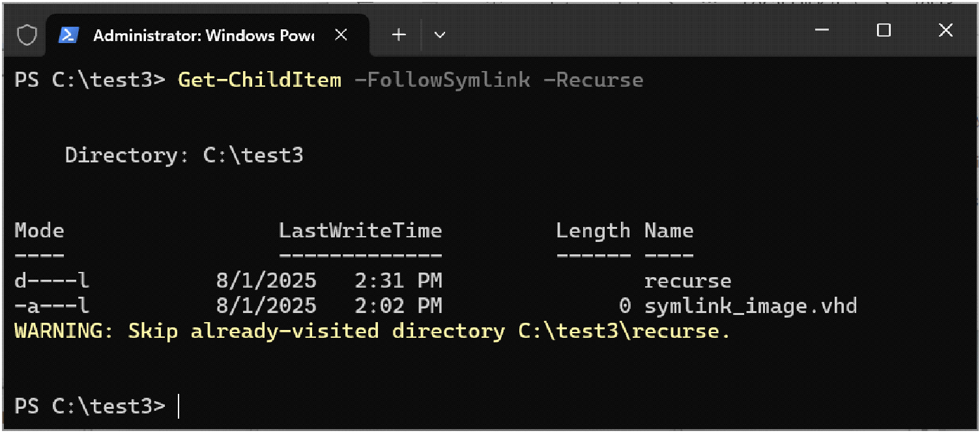980x433 pixels.
Task: Click the recurse directory name
Action: (687, 281)
